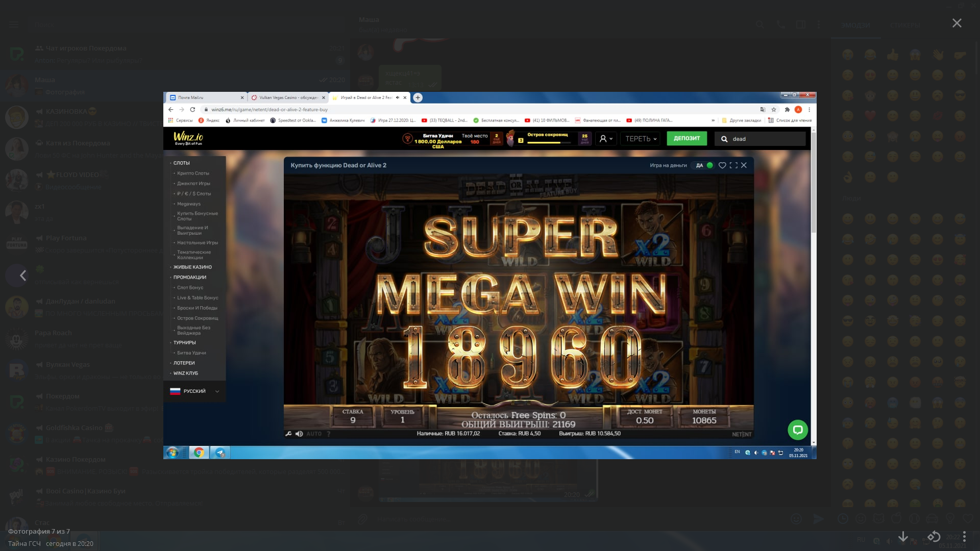Open the green live chat bubble
The width and height of the screenshot is (980, 551).
pyautogui.click(x=798, y=430)
